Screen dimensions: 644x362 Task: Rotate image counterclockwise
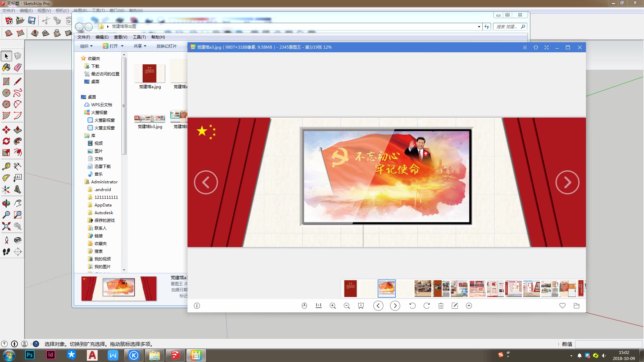coord(412,306)
